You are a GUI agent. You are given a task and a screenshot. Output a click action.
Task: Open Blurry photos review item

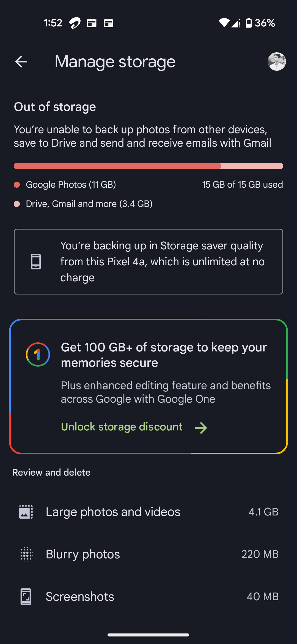(x=148, y=554)
